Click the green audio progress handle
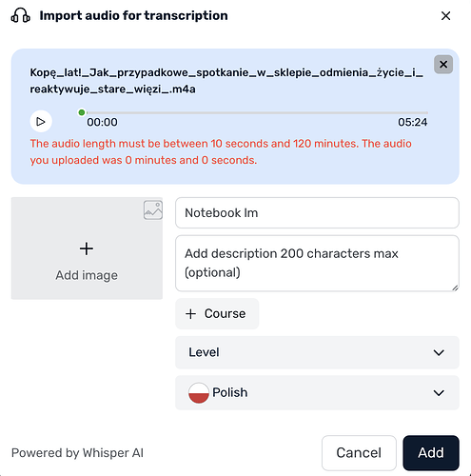471x476 pixels. (x=82, y=112)
